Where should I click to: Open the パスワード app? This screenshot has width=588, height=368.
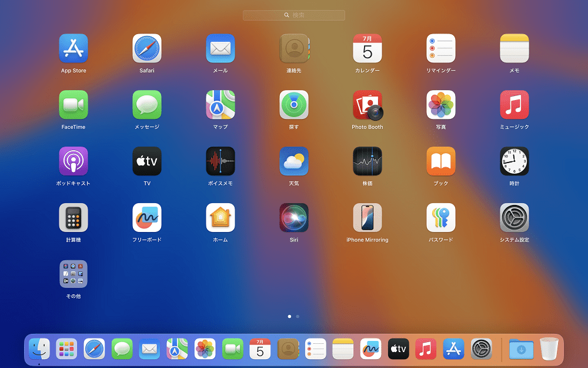tap(441, 218)
